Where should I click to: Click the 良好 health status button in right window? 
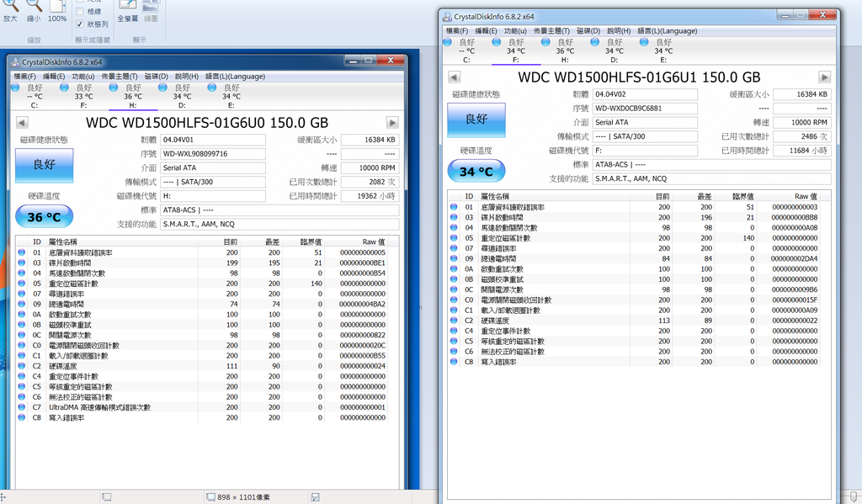pos(476,119)
